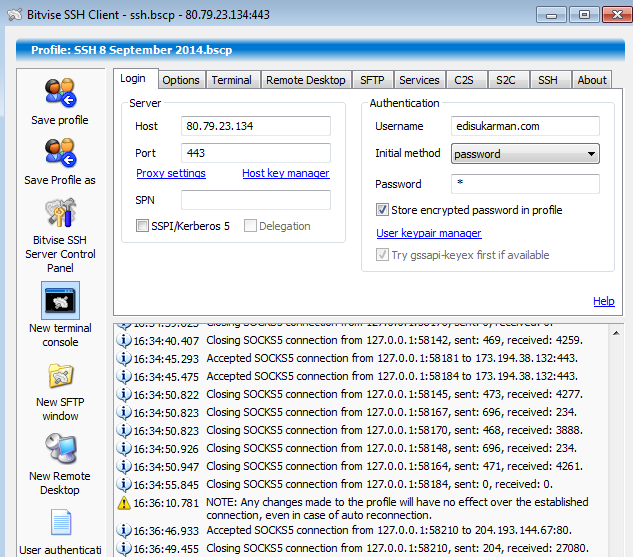Click the Bitvise app icon in title bar
The width and height of the screenshot is (633, 557).
tap(15, 15)
